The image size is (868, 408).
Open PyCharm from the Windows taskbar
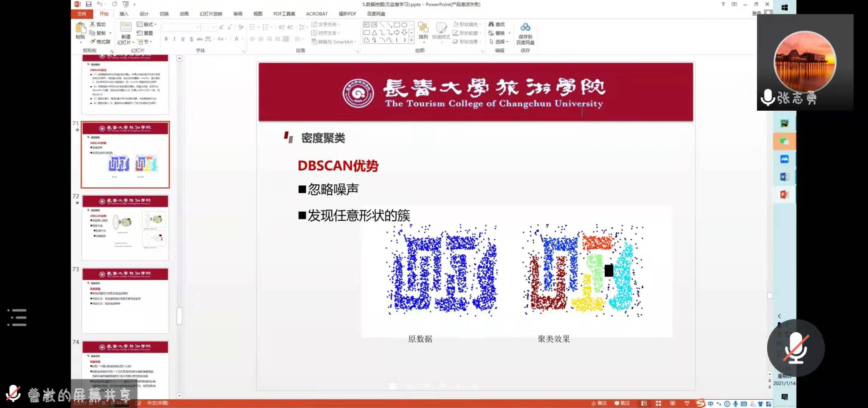[784, 124]
